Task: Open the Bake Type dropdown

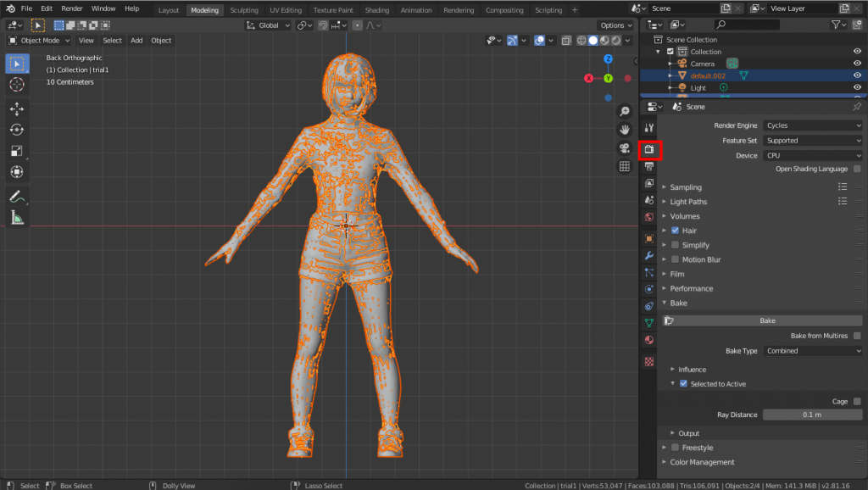Action: click(x=812, y=350)
